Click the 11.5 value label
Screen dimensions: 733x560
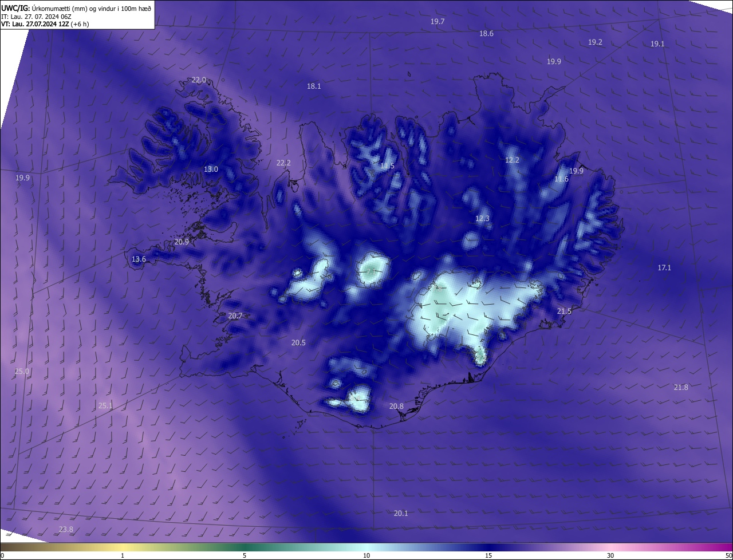pyautogui.click(x=387, y=167)
